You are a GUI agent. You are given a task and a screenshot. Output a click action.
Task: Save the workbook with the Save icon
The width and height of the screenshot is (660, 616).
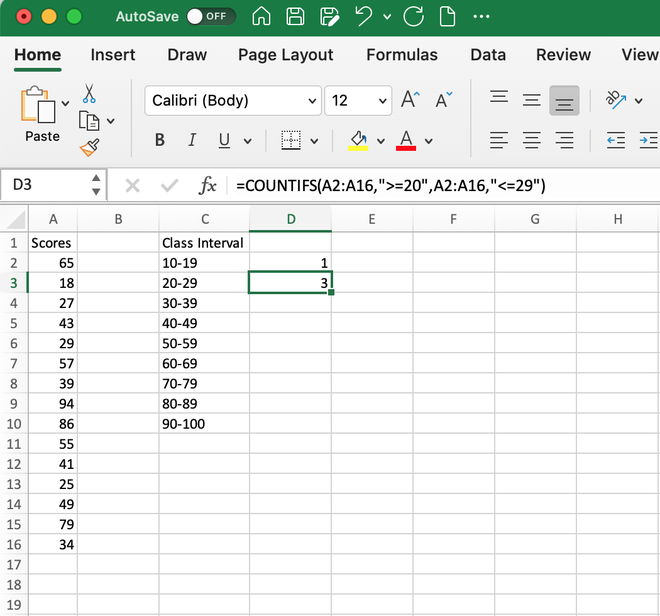pos(295,17)
